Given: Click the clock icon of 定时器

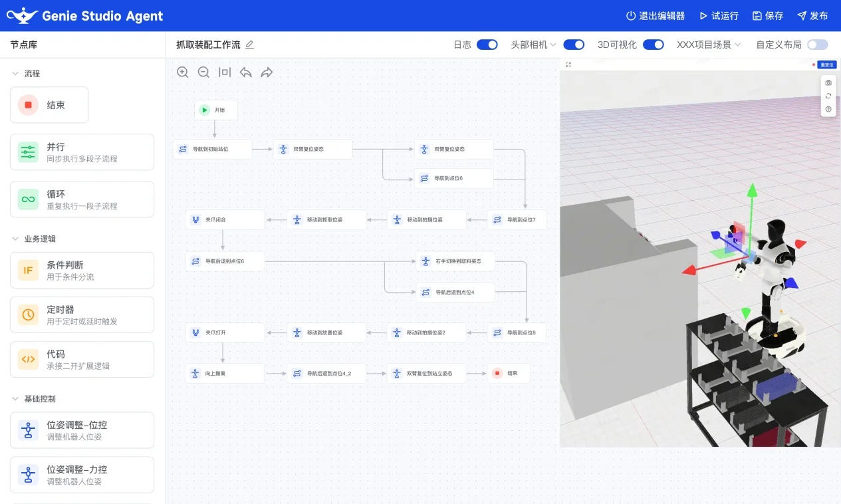Looking at the screenshot, I should coord(28,315).
